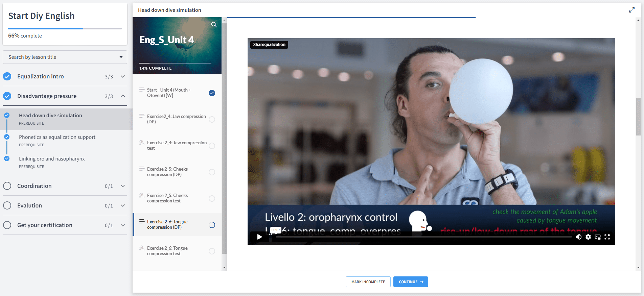Screen dimensions: 644x296
Task: Open the Search by lesson title dropdown
Action: click(x=65, y=57)
